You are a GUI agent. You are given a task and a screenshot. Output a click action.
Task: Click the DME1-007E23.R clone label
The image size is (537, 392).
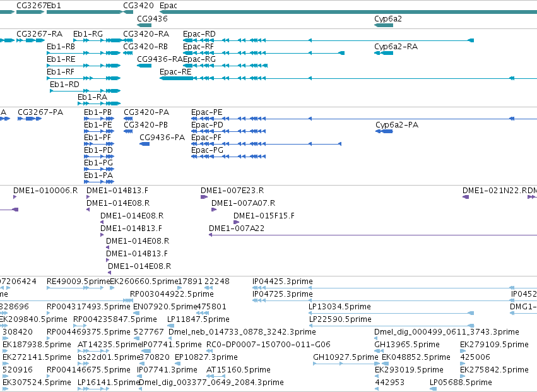pos(232,191)
